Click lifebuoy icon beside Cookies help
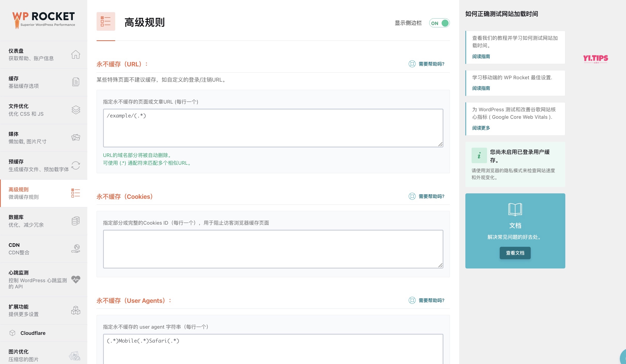 [412, 196]
